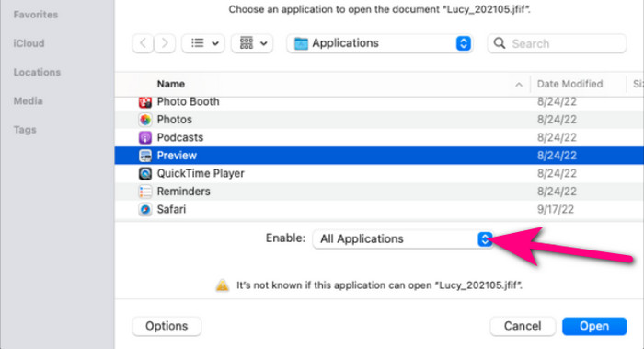Select the Podcasts row name

(180, 137)
